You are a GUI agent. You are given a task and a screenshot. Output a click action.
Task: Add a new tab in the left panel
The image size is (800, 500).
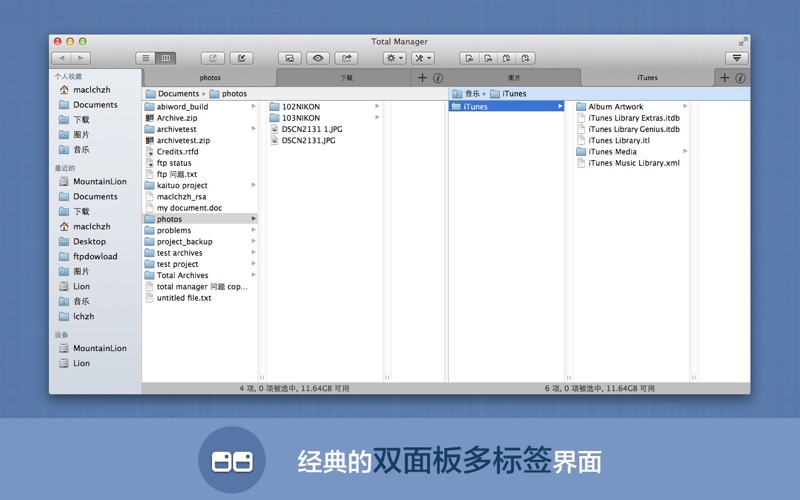coord(422,78)
